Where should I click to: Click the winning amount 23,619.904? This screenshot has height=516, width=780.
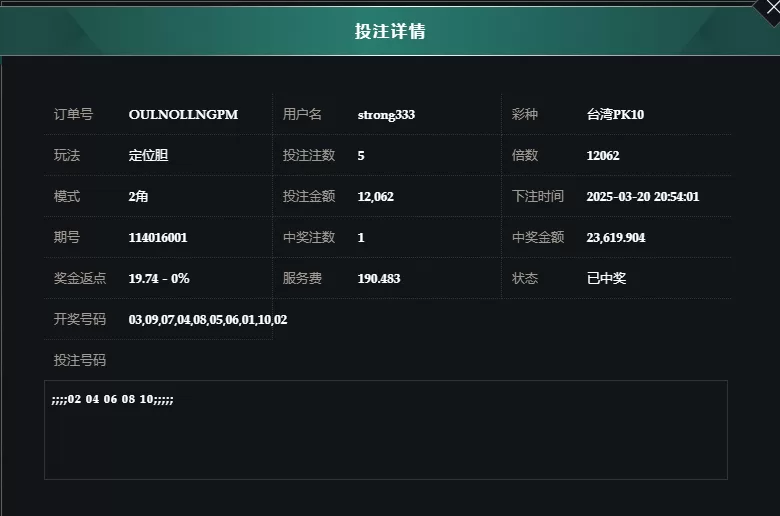616,237
